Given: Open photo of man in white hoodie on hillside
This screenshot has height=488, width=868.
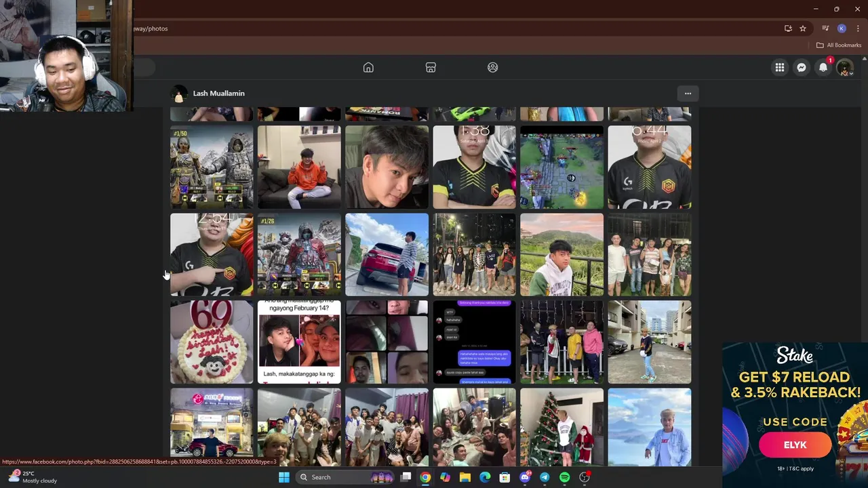Looking at the screenshot, I should (x=561, y=255).
